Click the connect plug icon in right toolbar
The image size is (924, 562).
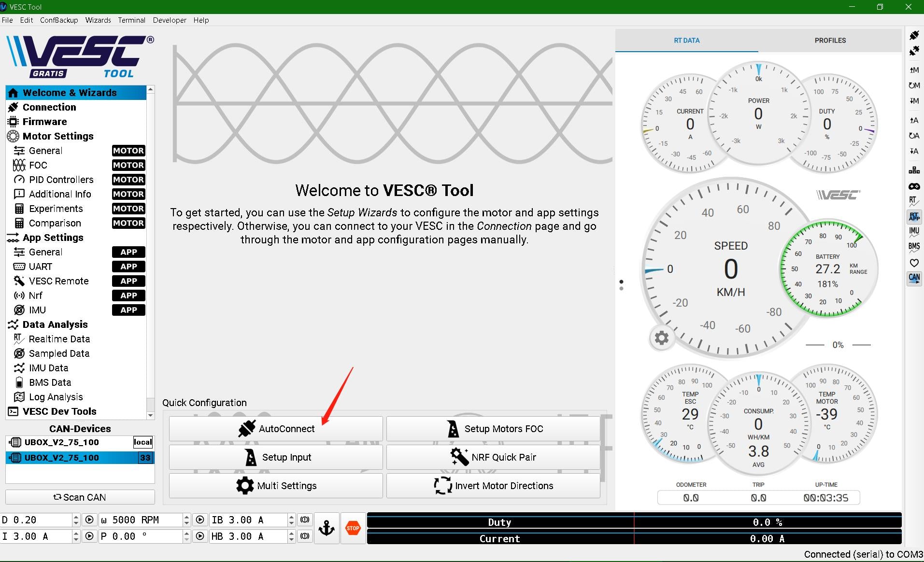[x=914, y=35]
